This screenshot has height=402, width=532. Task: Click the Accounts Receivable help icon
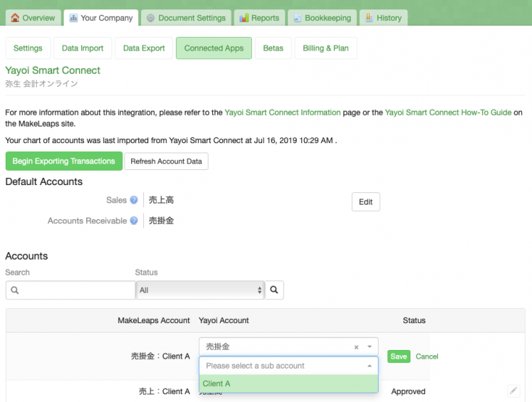coord(134,221)
